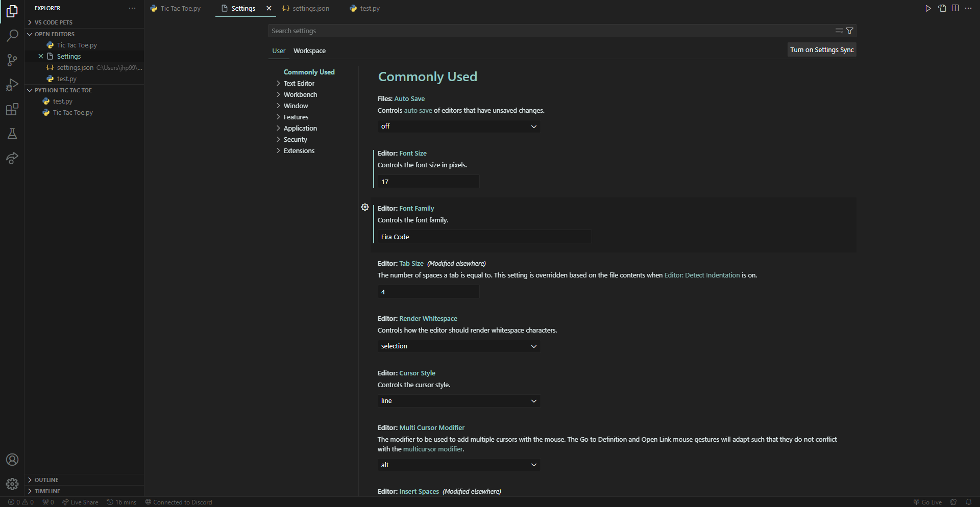Show errors and warnings in status bar
Viewport: 980px width, 507px height.
[21, 502]
